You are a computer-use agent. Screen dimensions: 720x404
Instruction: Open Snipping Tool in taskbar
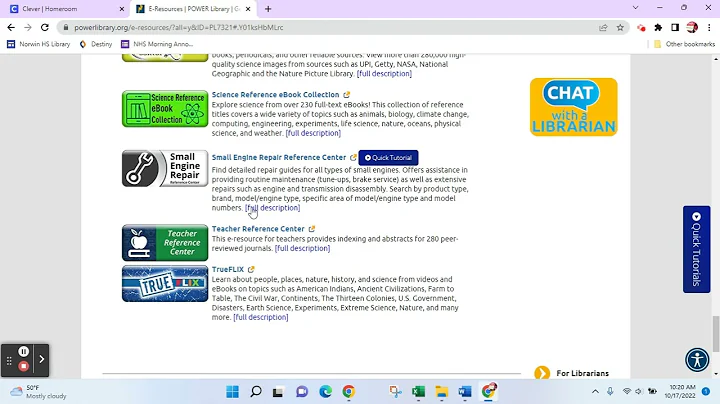pos(395,392)
